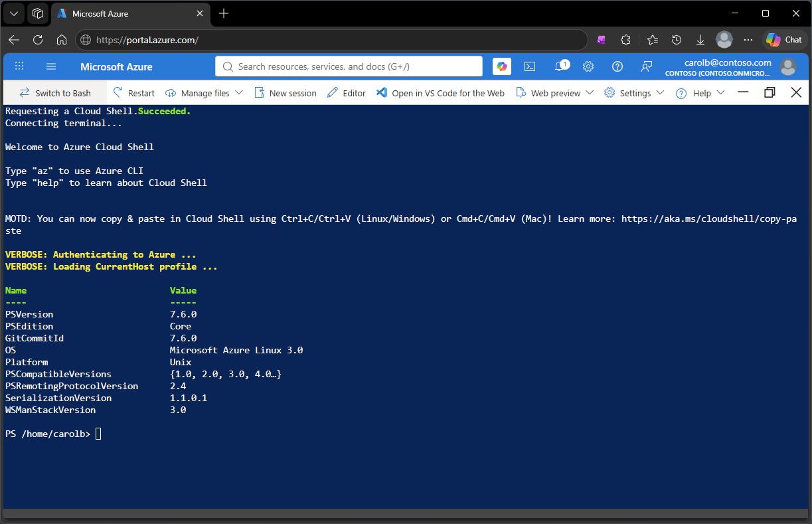The height and width of the screenshot is (524, 812).
Task: Open the tab actions workspaces icon
Action: click(x=38, y=13)
